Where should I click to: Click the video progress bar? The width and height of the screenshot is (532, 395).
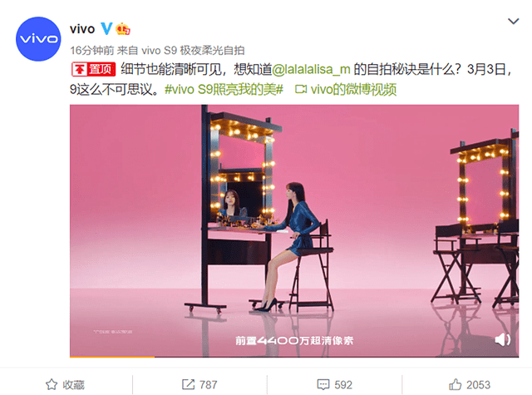pyautogui.click(x=294, y=356)
